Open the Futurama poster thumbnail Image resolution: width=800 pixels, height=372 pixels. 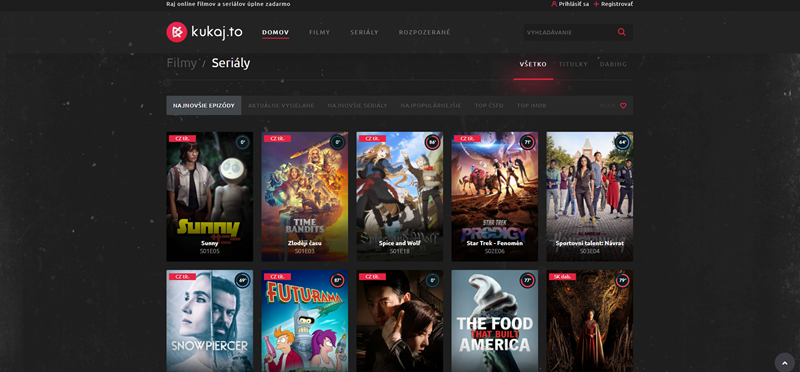pyautogui.click(x=305, y=321)
